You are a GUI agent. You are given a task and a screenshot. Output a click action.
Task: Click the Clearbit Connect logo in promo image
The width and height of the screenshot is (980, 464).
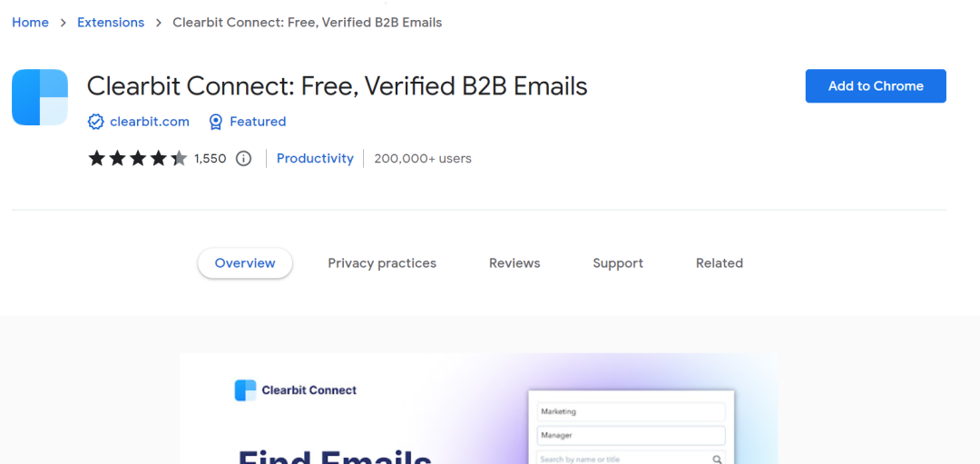[246, 390]
